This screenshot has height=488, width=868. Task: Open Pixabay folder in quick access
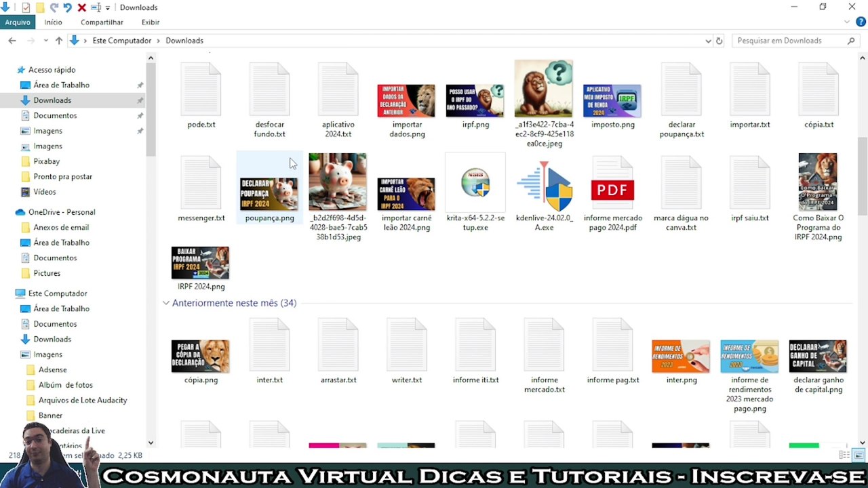(x=47, y=161)
